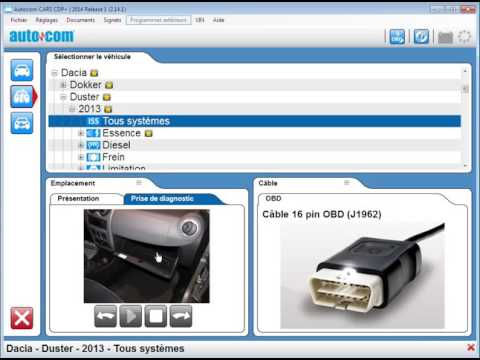Expand the Dokker tree node
This screenshot has width=480, height=360.
63,85
